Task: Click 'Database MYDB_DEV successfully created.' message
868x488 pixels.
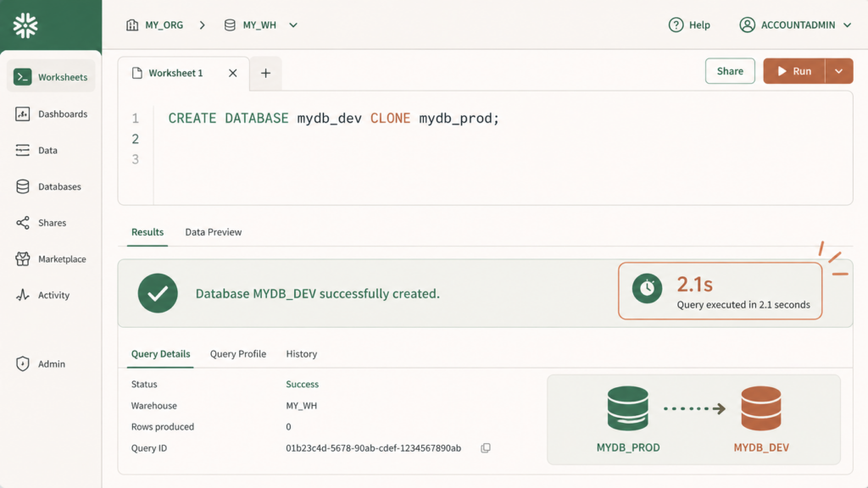Action: point(318,293)
